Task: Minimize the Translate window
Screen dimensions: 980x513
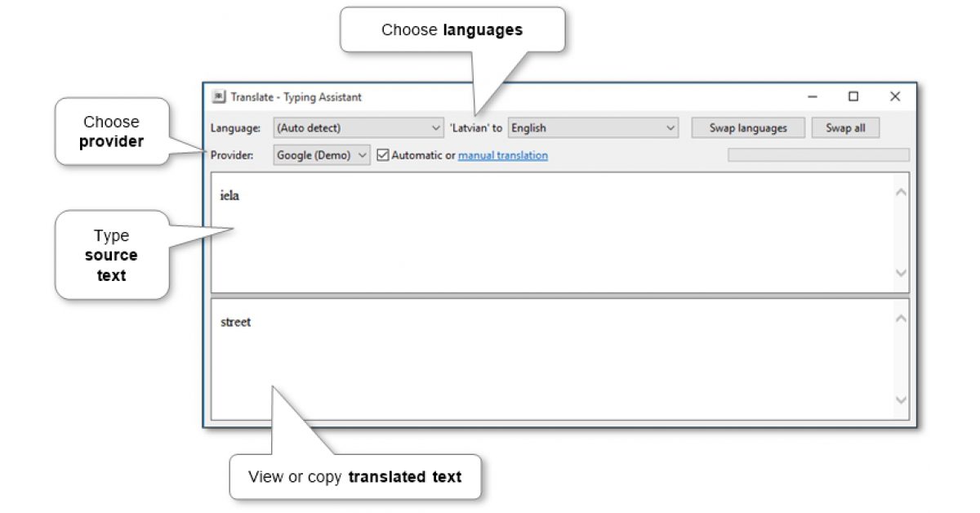Action: (813, 96)
